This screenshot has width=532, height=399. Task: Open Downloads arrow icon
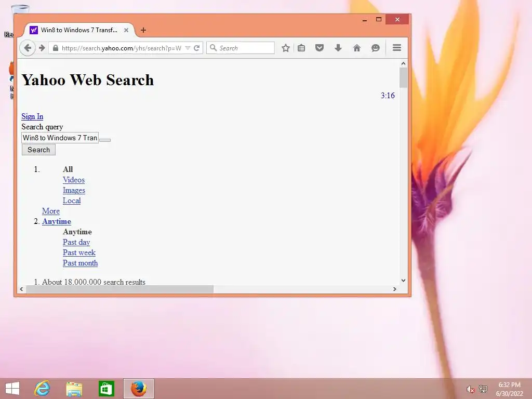point(338,48)
